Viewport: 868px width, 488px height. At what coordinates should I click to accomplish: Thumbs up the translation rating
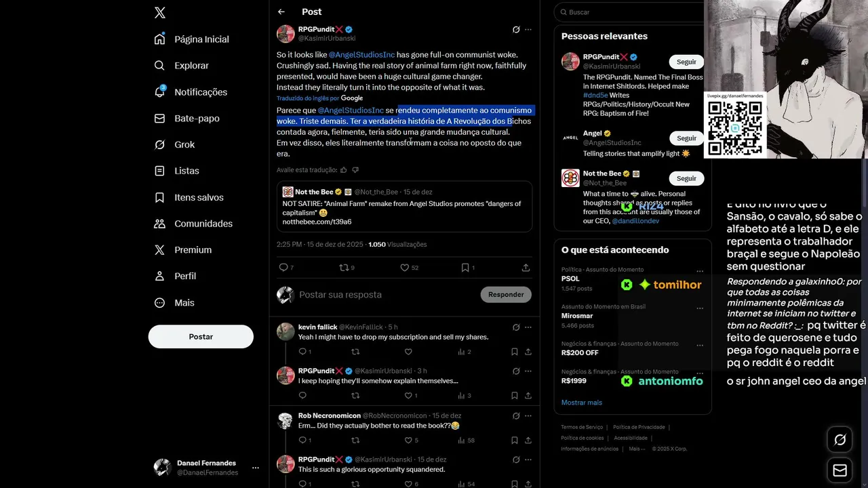click(x=344, y=170)
